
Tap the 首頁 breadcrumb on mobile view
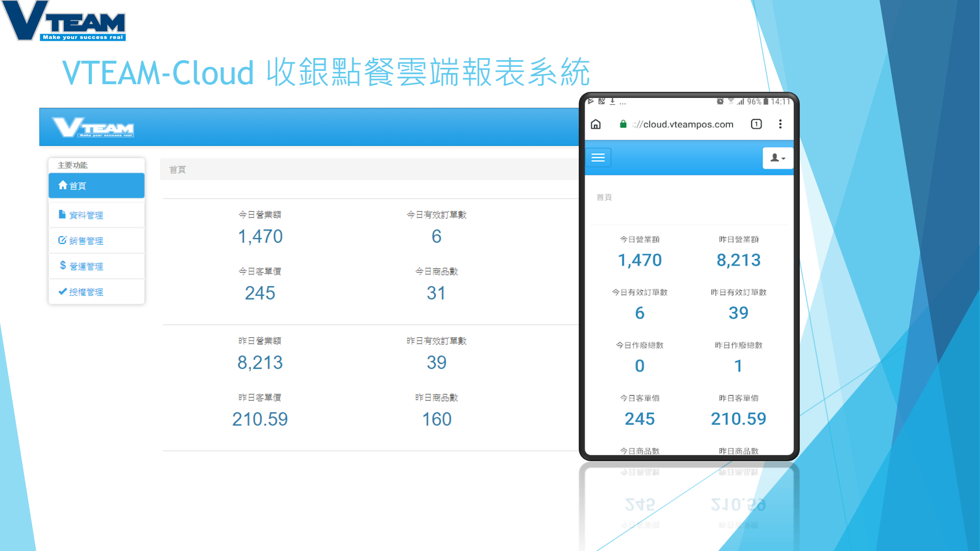[x=604, y=197]
